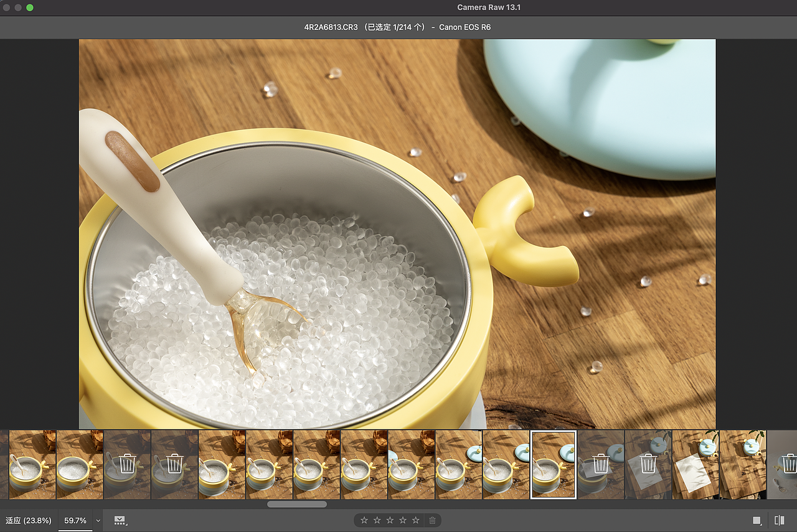Open the zoom level dropdown arrow

point(98,520)
